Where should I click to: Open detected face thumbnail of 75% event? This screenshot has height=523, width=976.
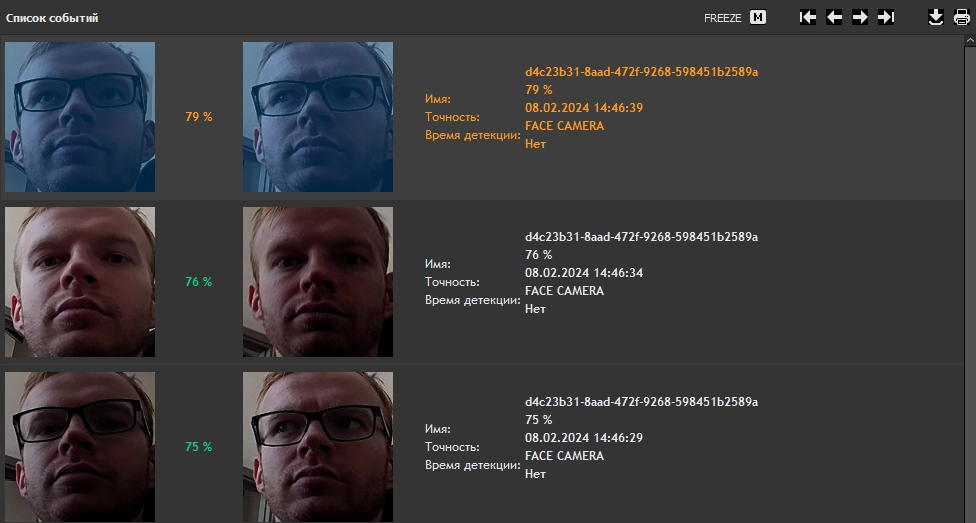80,447
